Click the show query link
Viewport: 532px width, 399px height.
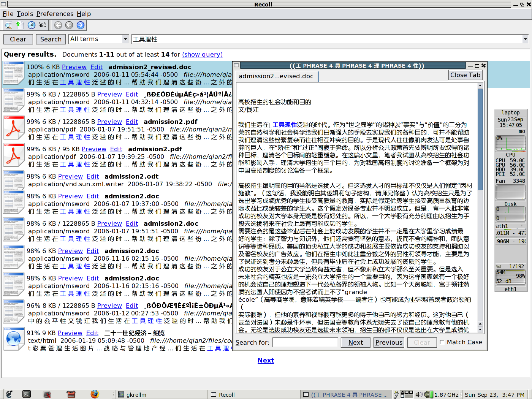point(202,54)
